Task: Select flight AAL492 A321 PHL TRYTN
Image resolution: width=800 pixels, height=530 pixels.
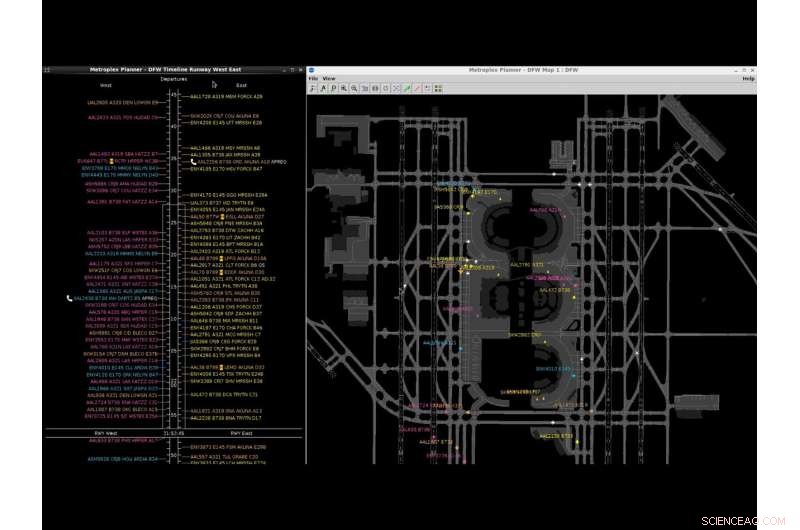Action: coord(223,286)
